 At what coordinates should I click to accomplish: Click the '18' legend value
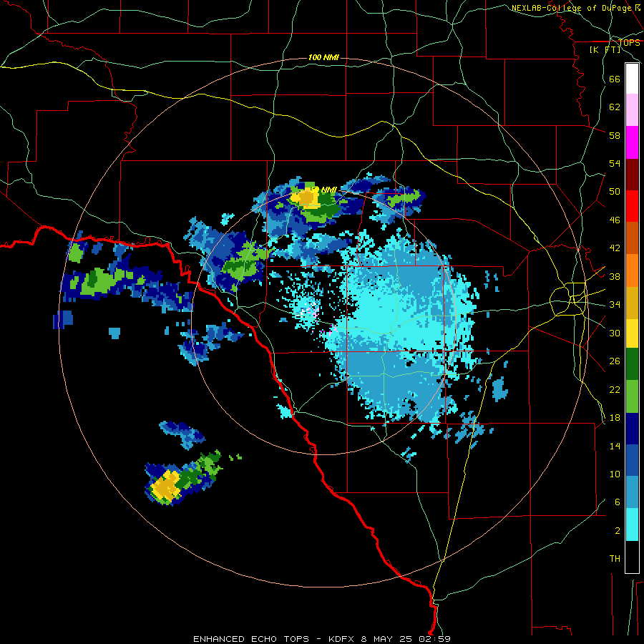tap(615, 418)
